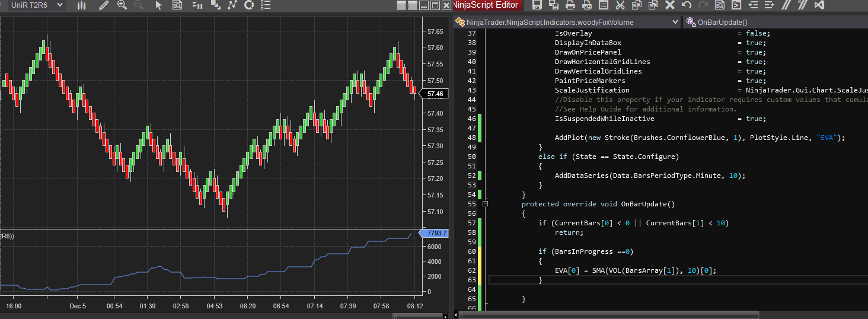Image resolution: width=868 pixels, height=319 pixels.
Task: Click the scissors Cut icon
Action: 620,5
